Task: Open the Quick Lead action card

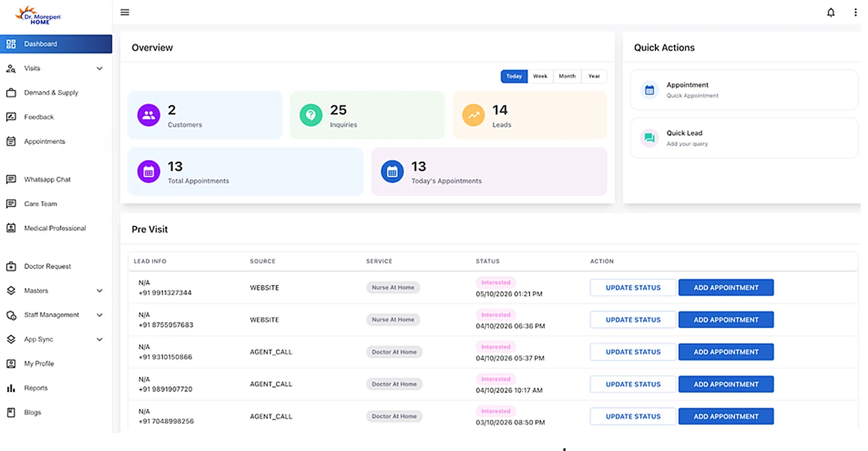Action: (745, 138)
